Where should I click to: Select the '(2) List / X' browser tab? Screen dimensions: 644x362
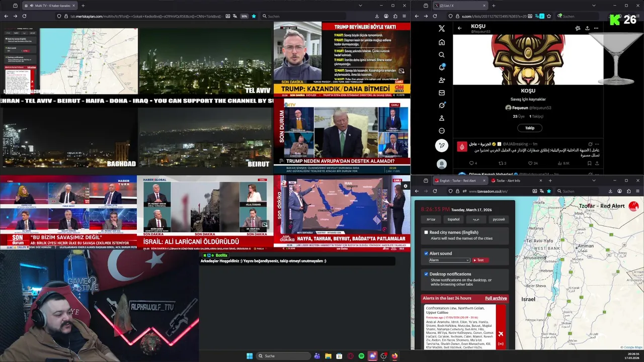(460, 6)
